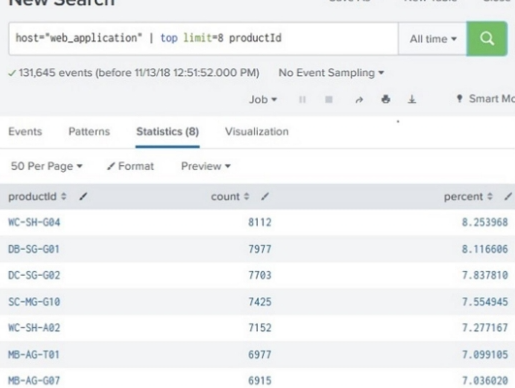
Task: Select percent value 7.099105
Action: pyautogui.click(x=485, y=355)
